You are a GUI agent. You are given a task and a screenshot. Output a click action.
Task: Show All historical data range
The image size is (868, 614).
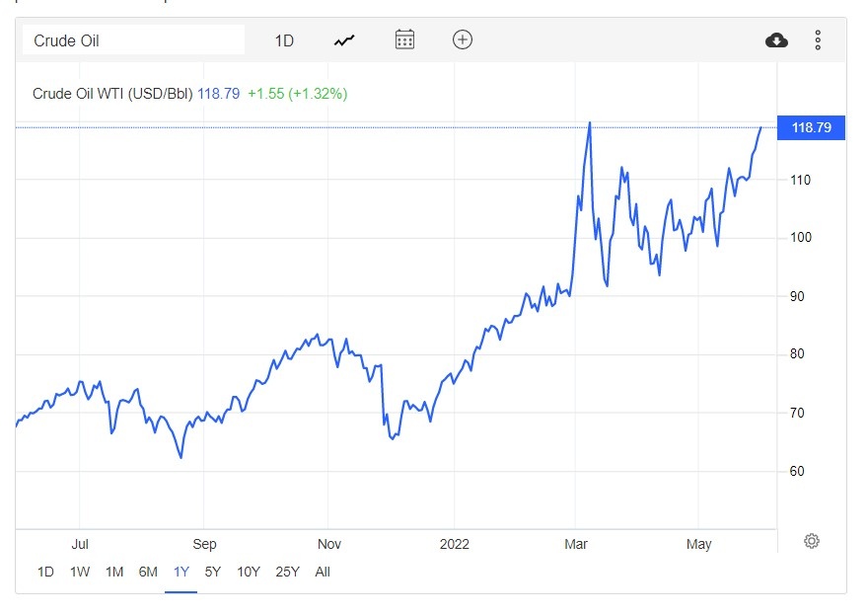323,572
